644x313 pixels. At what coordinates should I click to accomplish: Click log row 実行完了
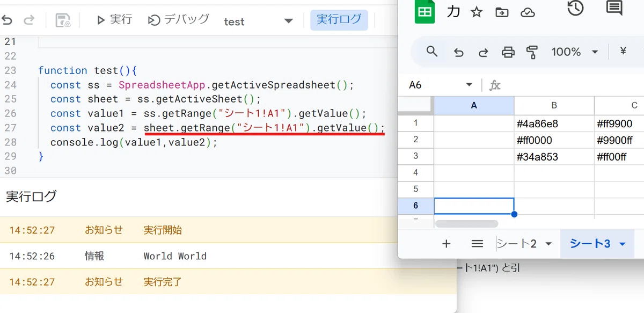click(x=228, y=281)
